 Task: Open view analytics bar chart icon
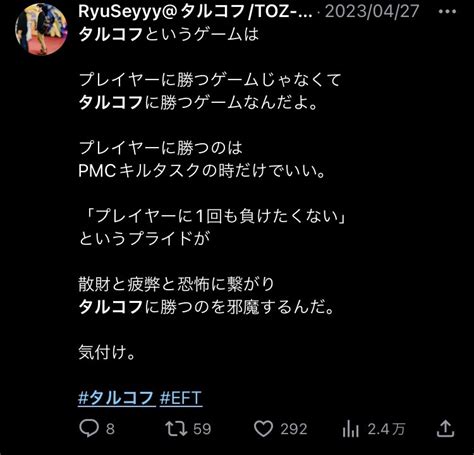[350, 429]
